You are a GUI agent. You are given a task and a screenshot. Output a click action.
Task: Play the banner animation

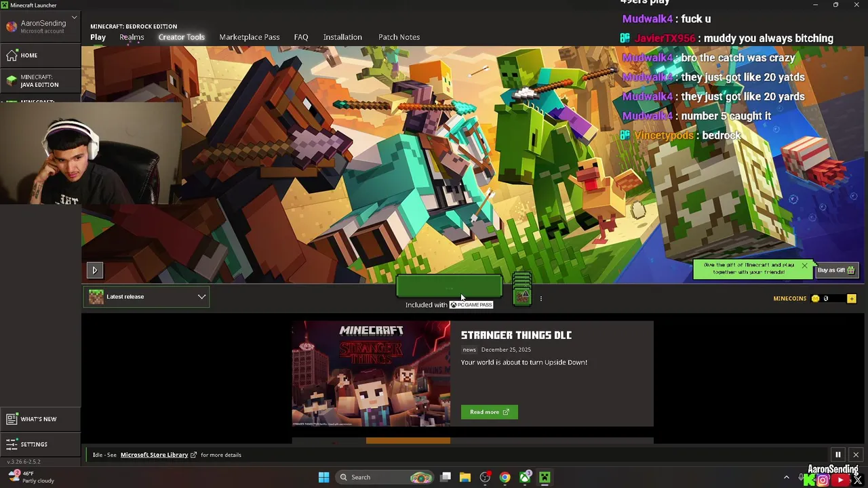pyautogui.click(x=94, y=270)
